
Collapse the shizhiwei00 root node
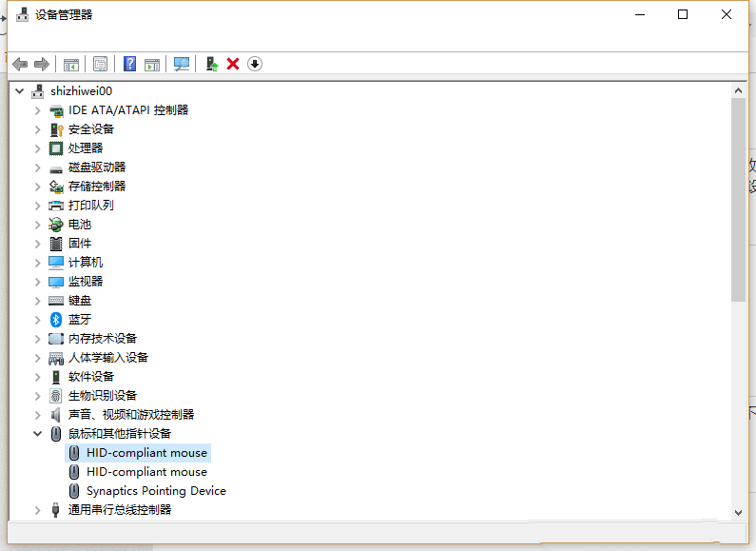[x=19, y=90]
